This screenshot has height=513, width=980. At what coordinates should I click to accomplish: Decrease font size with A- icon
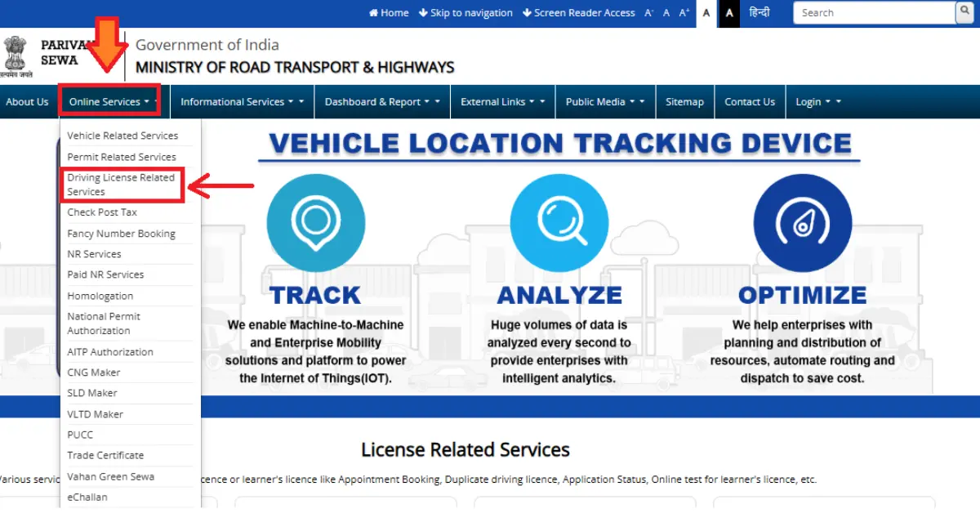tap(649, 13)
